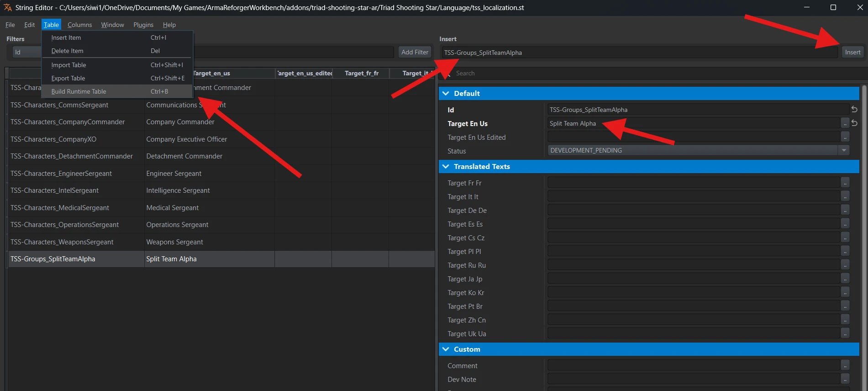
Task: Open the ellipsis editor button for Target En Us
Action: (x=845, y=123)
